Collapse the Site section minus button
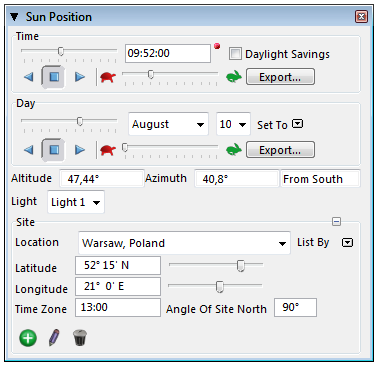 [x=336, y=222]
